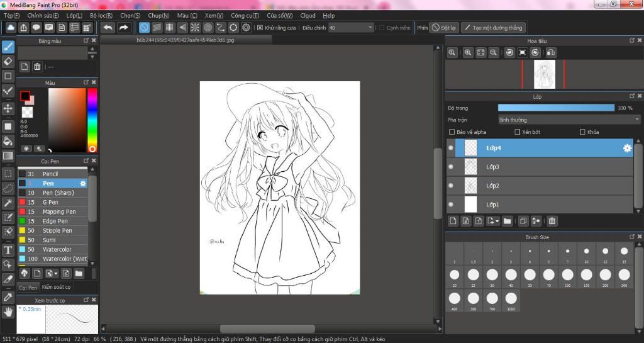Select the Hand tool

click(8, 312)
